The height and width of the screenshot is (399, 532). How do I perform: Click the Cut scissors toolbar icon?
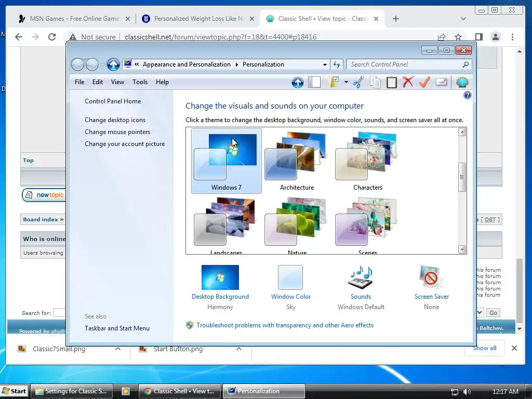tap(358, 82)
